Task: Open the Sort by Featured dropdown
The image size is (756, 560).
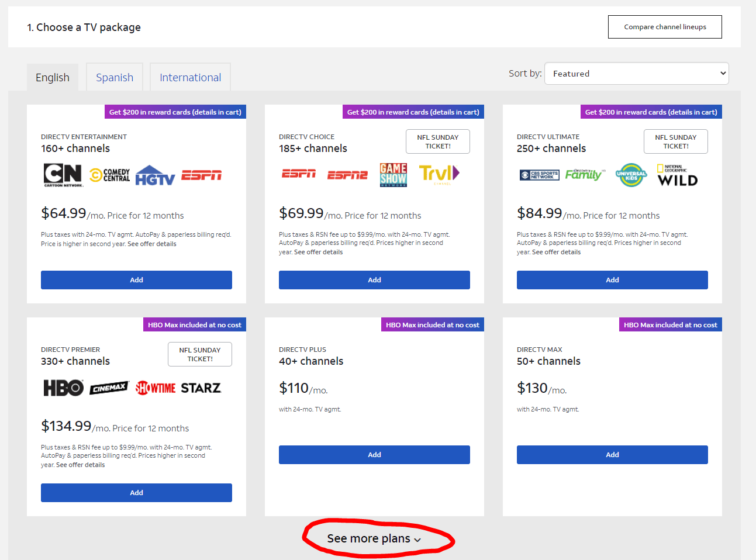Action: coord(637,74)
